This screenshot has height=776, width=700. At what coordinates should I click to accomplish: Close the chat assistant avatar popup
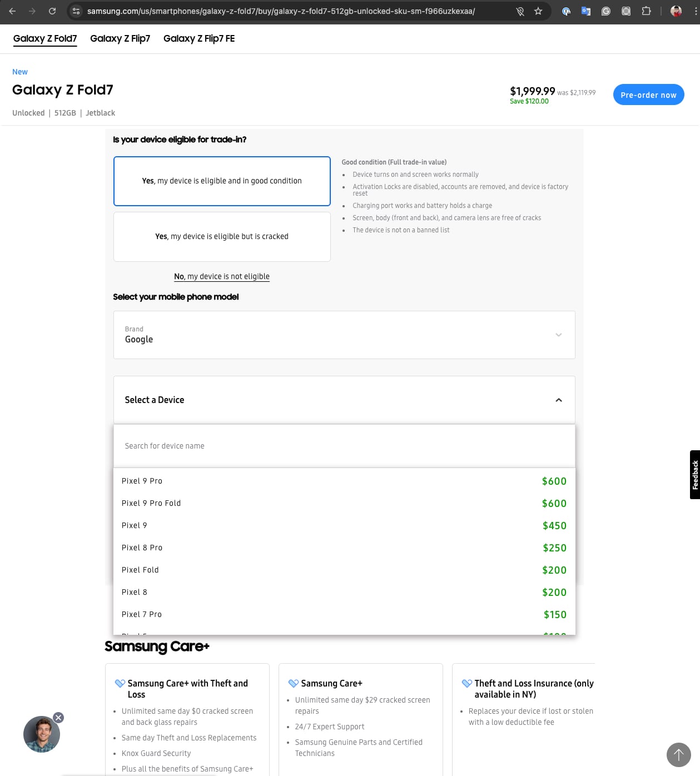tap(58, 718)
